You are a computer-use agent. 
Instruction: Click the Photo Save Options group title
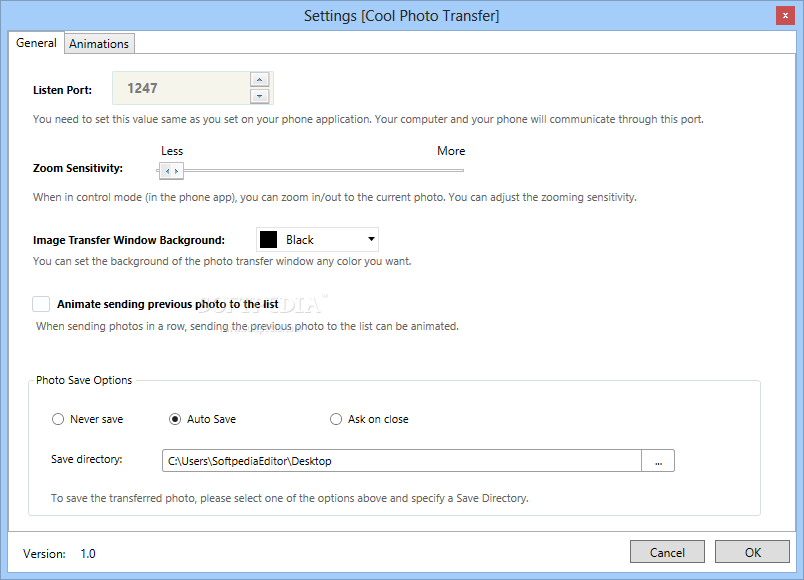84,380
